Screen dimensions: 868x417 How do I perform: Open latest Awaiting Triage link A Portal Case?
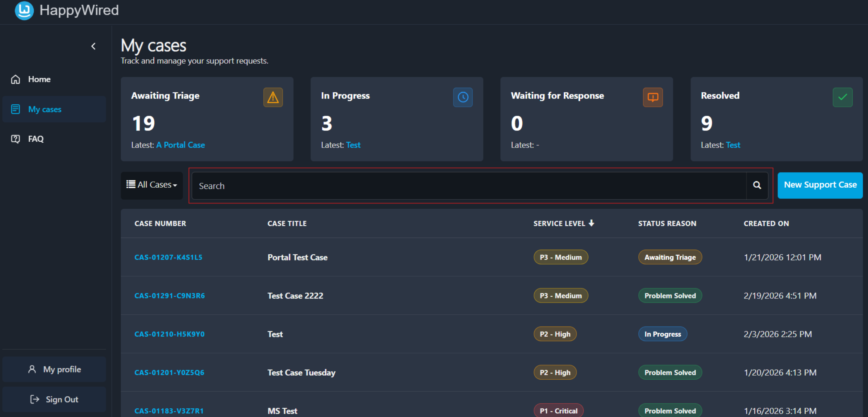[180, 145]
